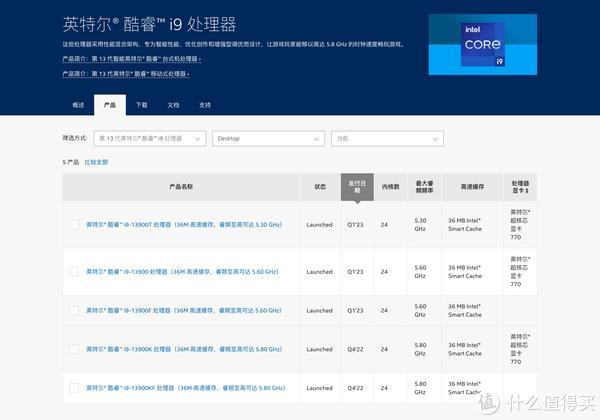Click the core count 24 in i9-13900T row

[x=384, y=225]
